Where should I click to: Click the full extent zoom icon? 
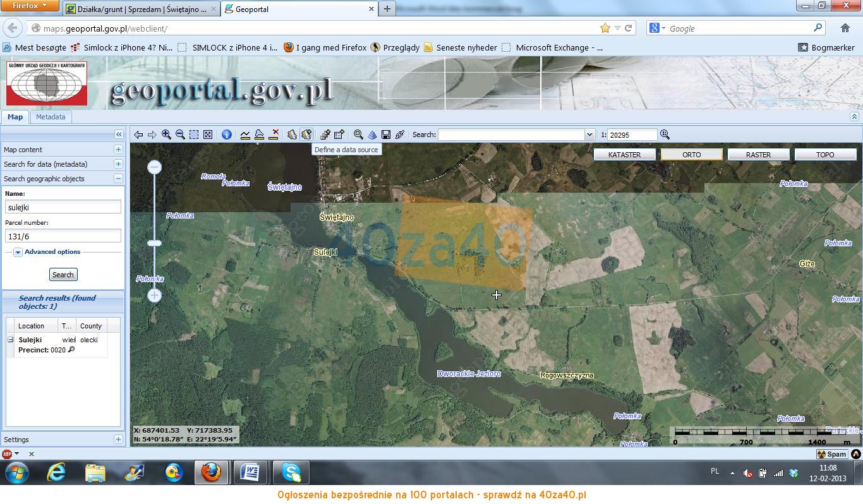tap(208, 135)
